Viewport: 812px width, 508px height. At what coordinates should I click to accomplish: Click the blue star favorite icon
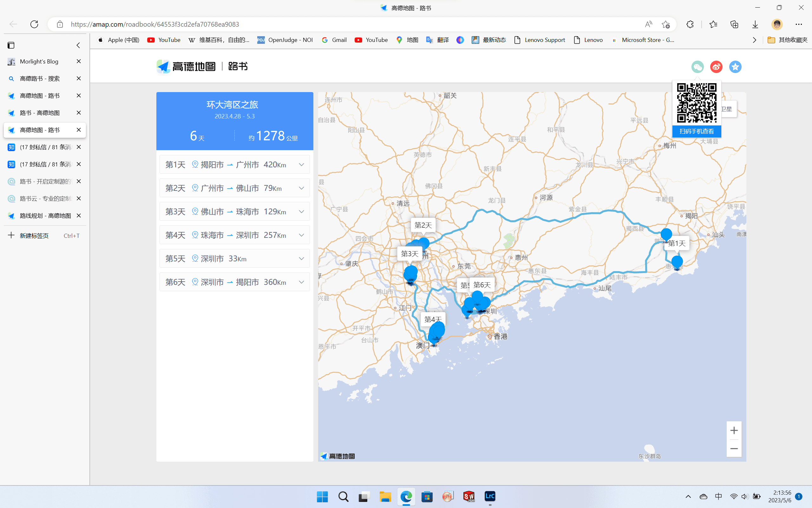(735, 67)
